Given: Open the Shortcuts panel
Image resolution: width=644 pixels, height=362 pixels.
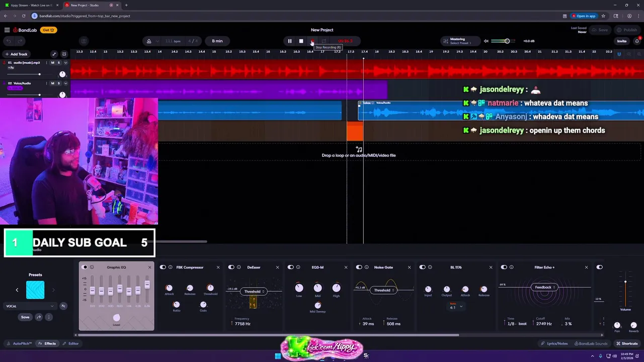Looking at the screenshot, I should pyautogui.click(x=627, y=343).
